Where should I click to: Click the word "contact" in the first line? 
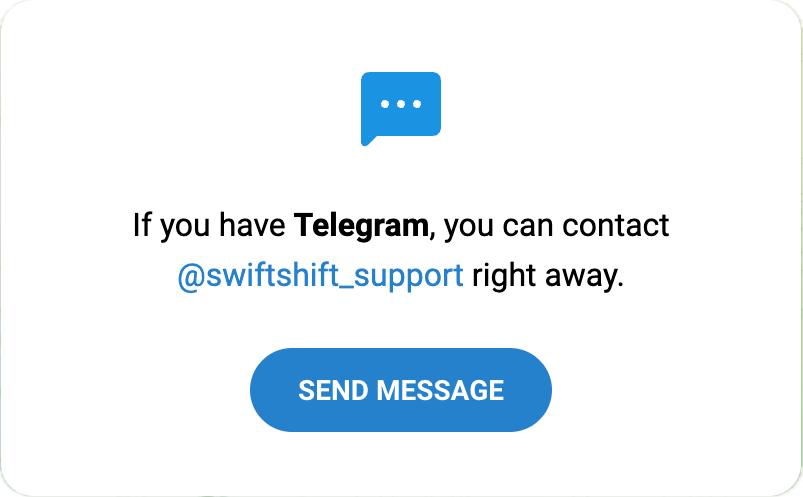[x=616, y=225]
